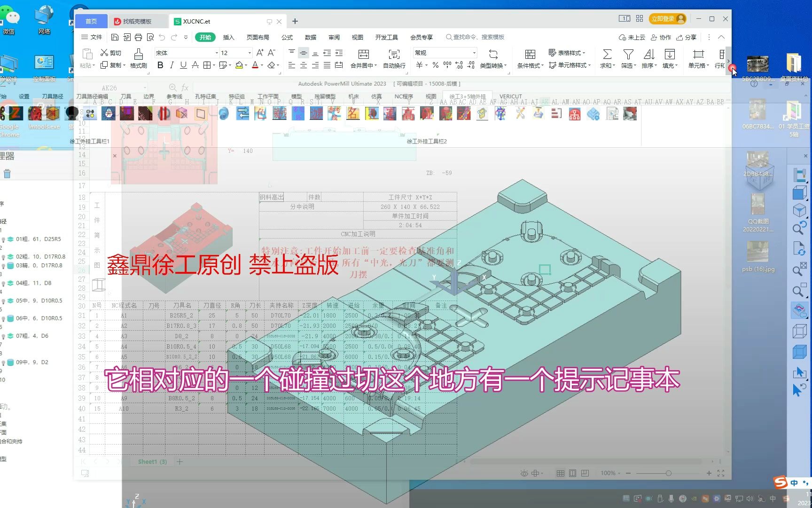Switch to the View (视图) tab
This screenshot has width=812, height=508.
click(x=358, y=37)
